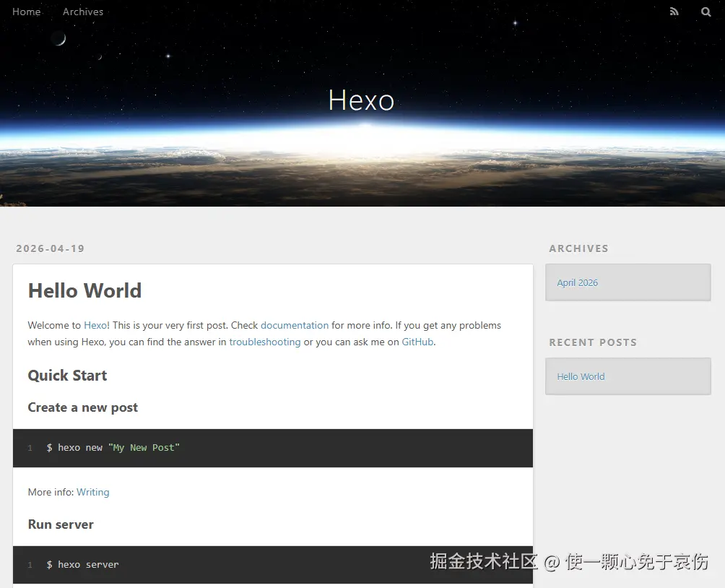Click the Run server heading

[x=61, y=524]
